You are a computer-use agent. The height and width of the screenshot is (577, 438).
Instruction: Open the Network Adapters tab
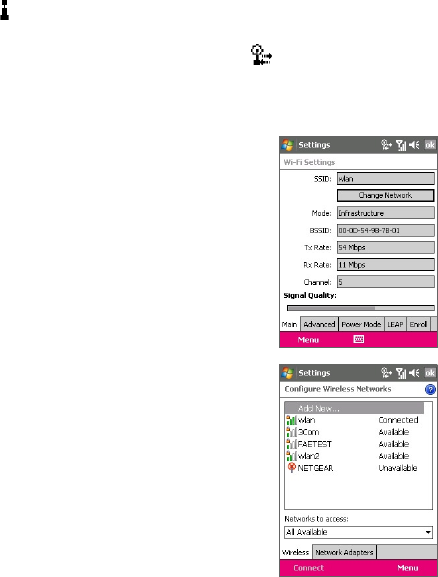[344, 552]
